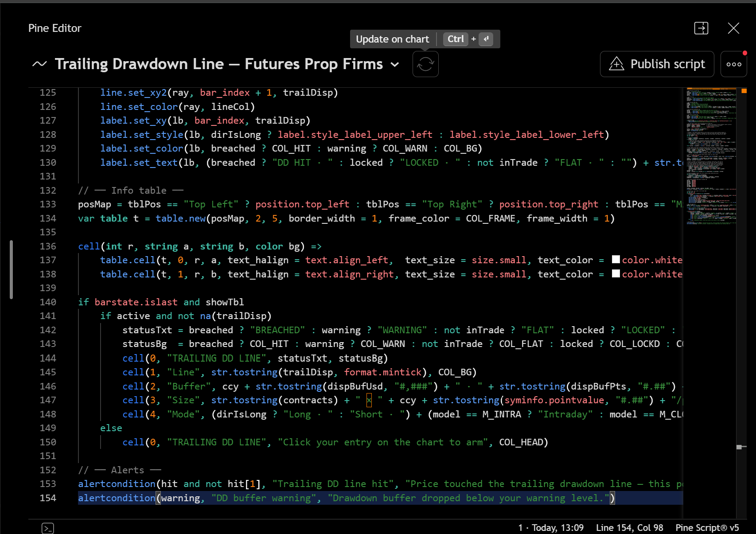This screenshot has width=756, height=534.
Task: Click the code minimap overview
Action: [x=711, y=157]
